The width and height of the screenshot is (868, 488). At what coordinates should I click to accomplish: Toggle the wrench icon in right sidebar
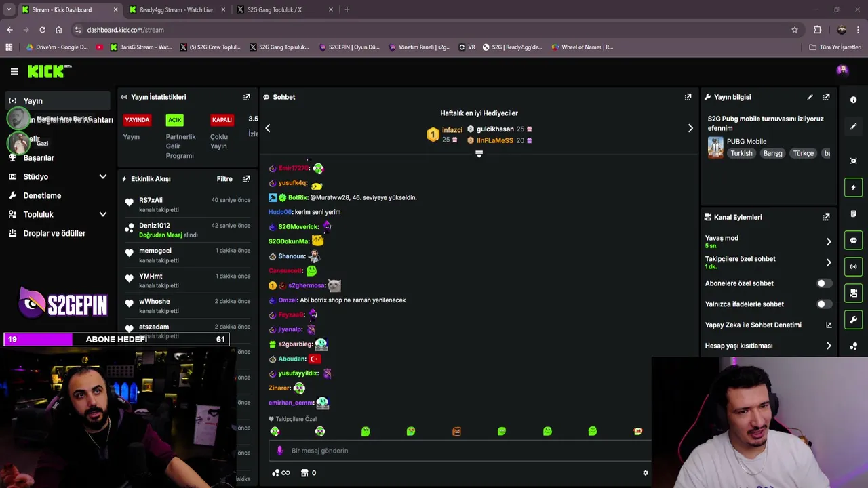pyautogui.click(x=853, y=319)
